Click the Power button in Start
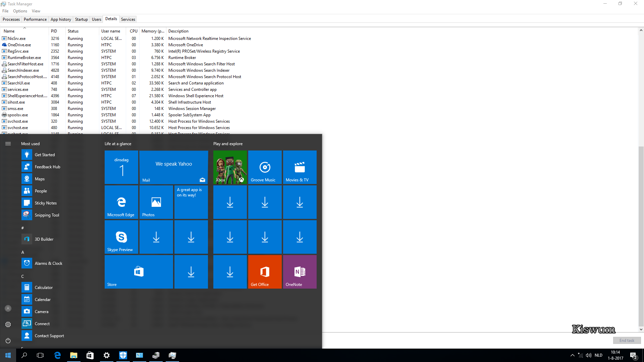644x362 pixels. 8,341
